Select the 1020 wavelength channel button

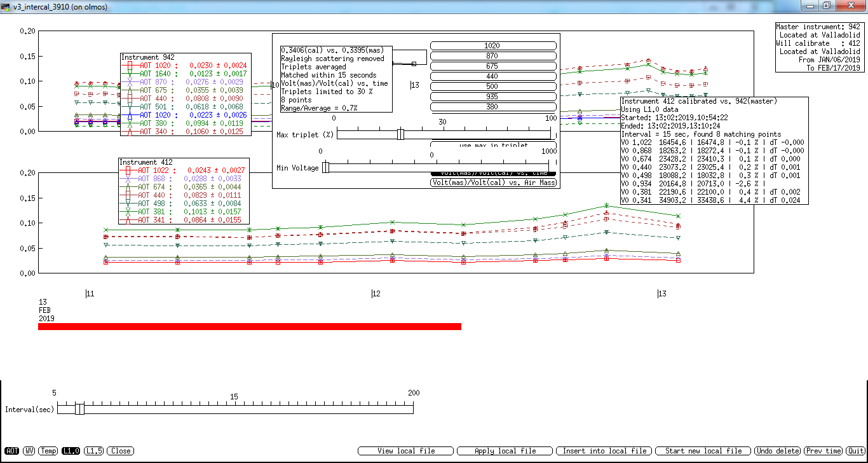493,46
